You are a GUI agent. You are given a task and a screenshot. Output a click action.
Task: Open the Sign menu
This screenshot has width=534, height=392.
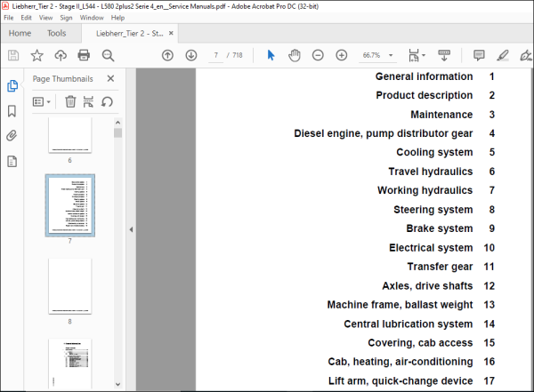pos(66,18)
